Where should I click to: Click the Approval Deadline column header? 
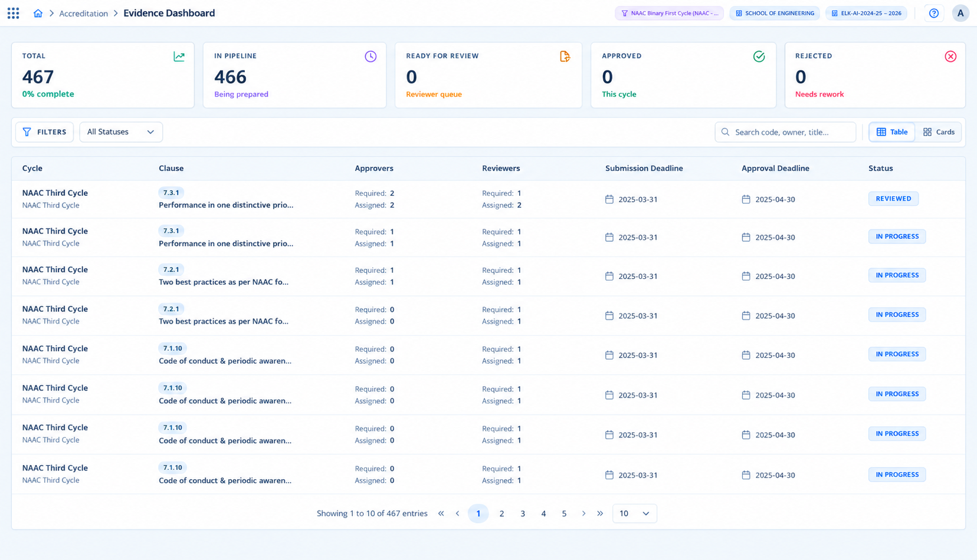tap(775, 169)
